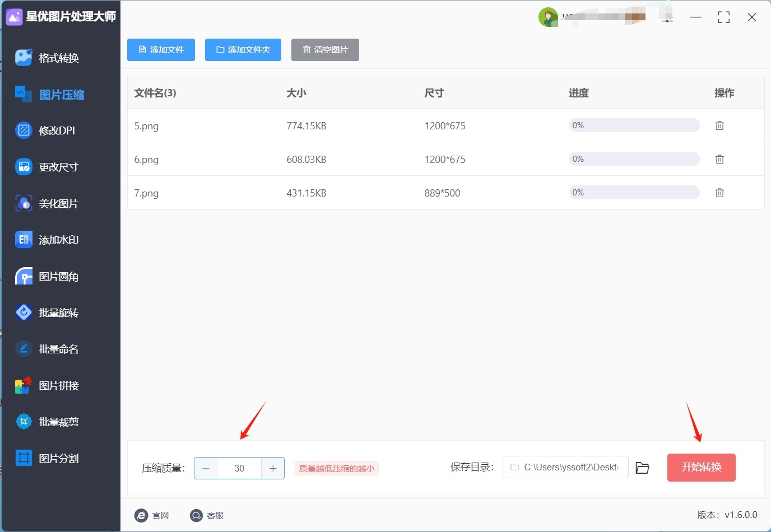The width and height of the screenshot is (771, 532).
Task: Open 图片拼接 image stitching tool
Action: [x=58, y=385]
